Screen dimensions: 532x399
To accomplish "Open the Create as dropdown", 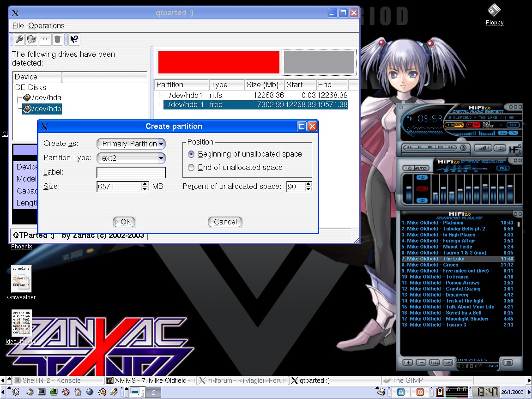I will click(131, 144).
